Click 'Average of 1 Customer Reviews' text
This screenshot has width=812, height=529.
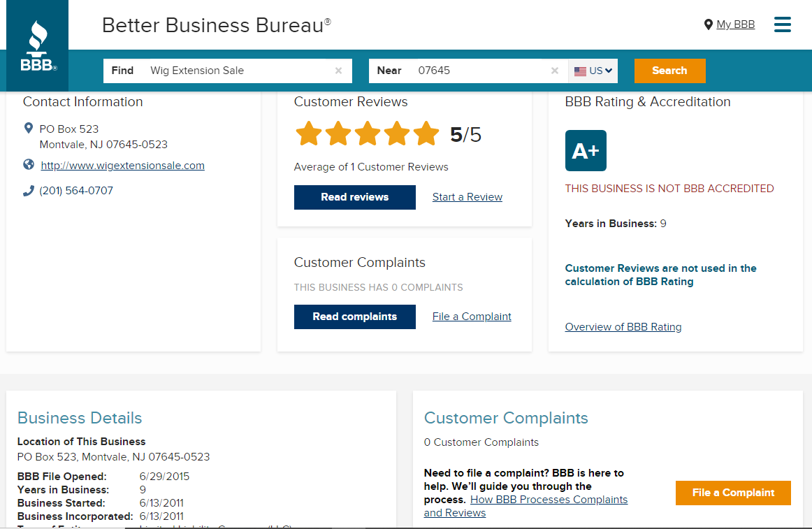click(x=371, y=167)
